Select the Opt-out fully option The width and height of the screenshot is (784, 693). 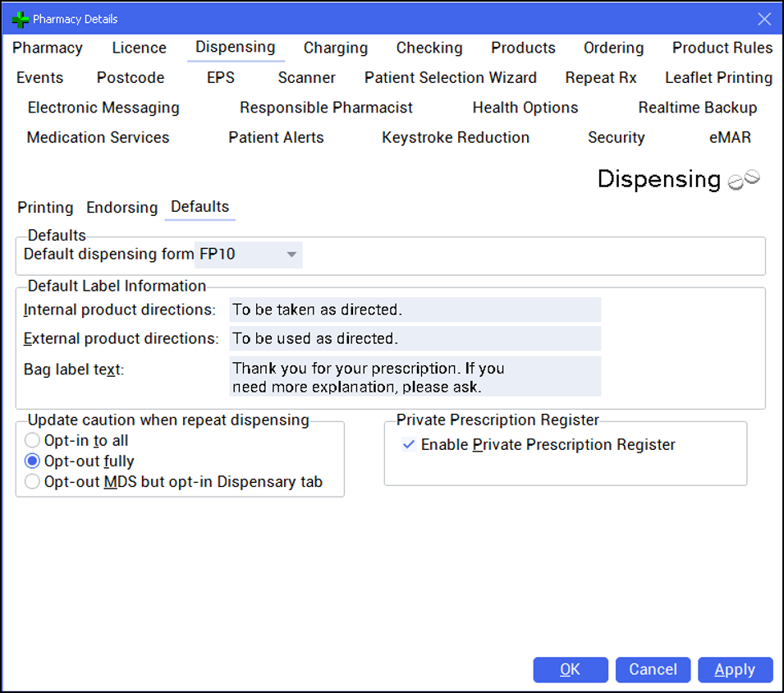coord(33,461)
